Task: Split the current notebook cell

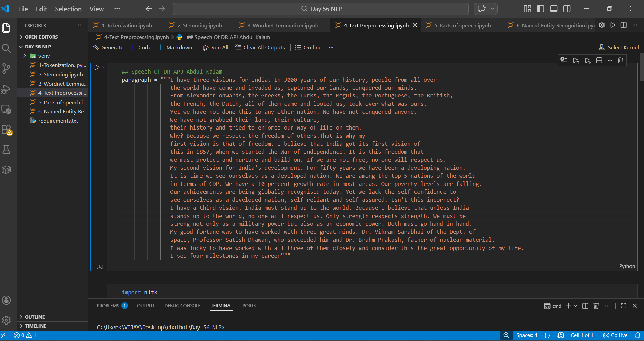Action: pos(599,60)
